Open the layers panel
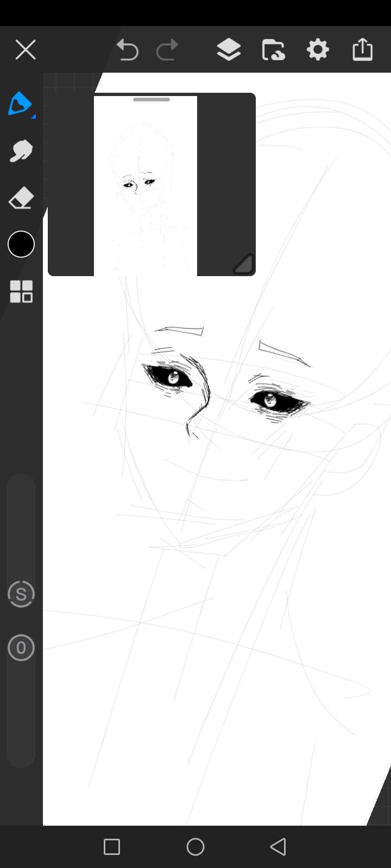Screen dimensions: 391x868 [x=229, y=50]
